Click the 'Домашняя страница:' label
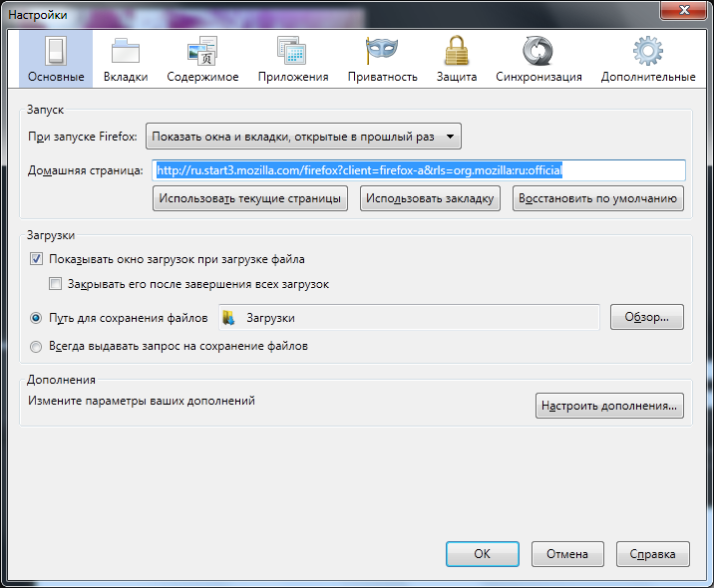Image resolution: width=714 pixels, height=588 pixels. point(85,170)
